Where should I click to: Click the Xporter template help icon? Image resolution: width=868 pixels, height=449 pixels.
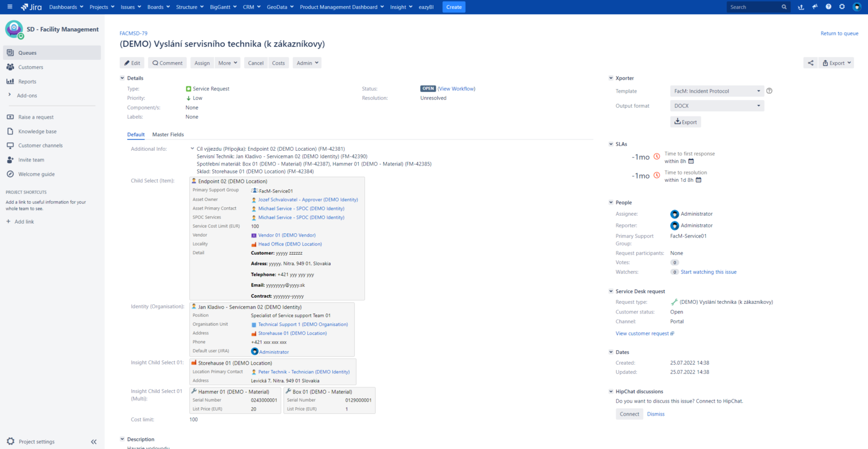[x=769, y=91]
